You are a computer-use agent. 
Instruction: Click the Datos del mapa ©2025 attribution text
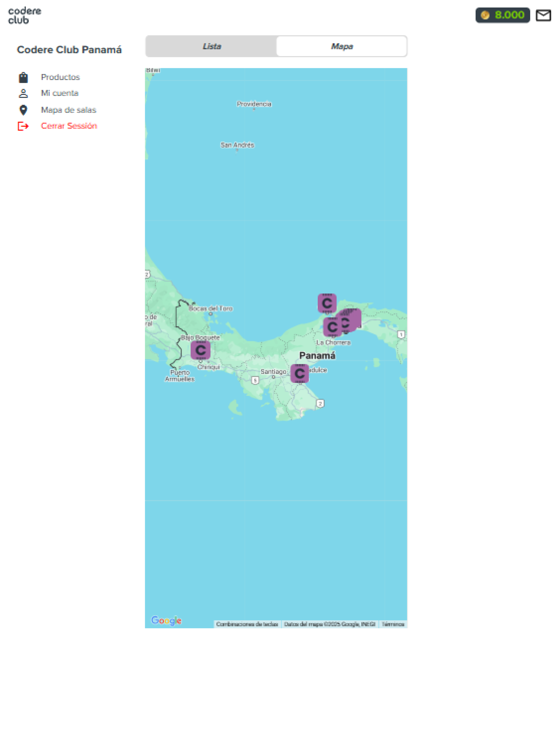coord(329,624)
